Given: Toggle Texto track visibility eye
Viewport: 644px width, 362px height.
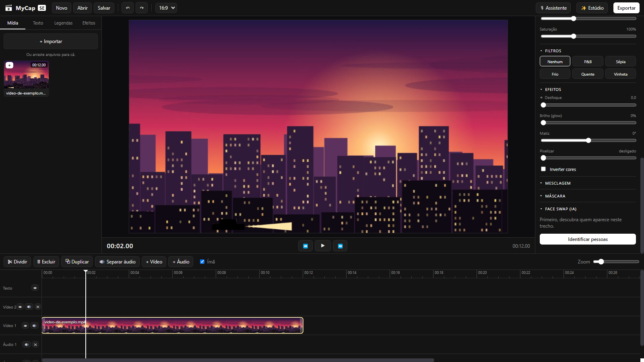Looking at the screenshot, I should pyautogui.click(x=35, y=288).
